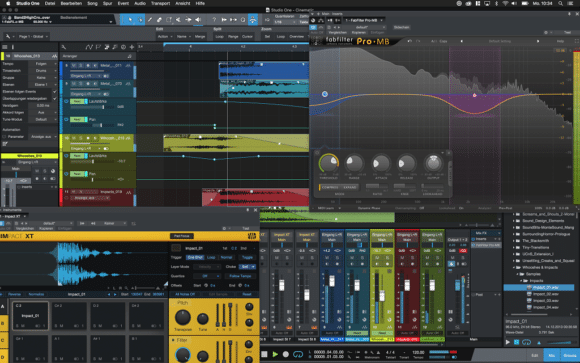Open the Impact XT Quantize Off dropdown
This screenshot has height=363, width=580.
[x=206, y=276]
